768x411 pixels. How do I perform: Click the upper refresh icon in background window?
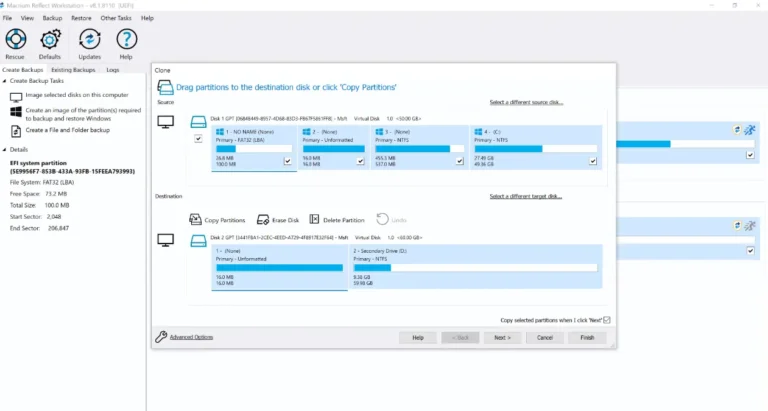[x=737, y=129]
